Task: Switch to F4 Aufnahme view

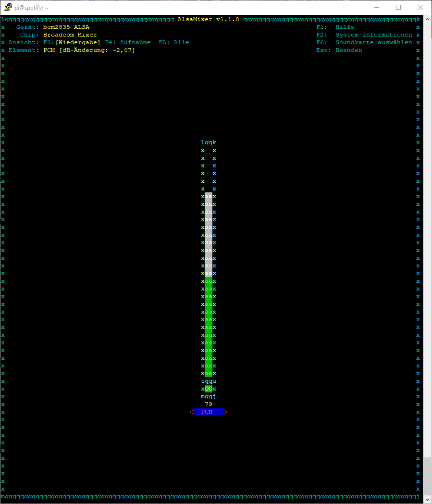Action: tap(127, 42)
